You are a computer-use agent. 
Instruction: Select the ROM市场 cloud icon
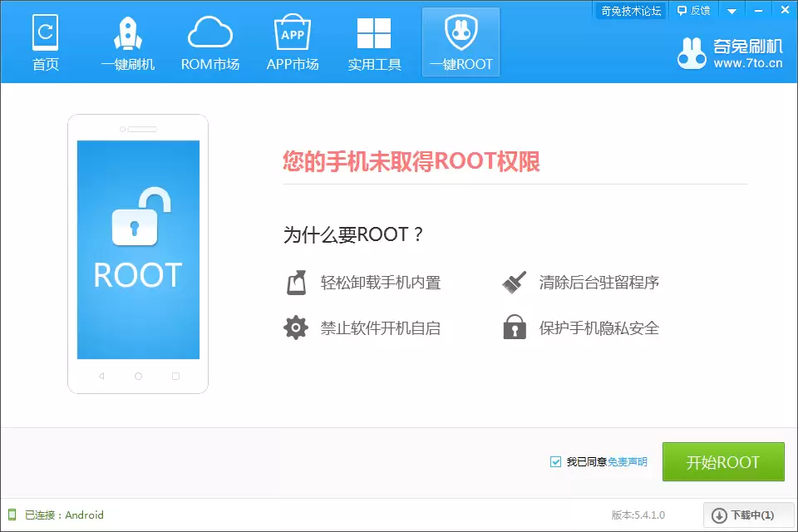coord(210,33)
